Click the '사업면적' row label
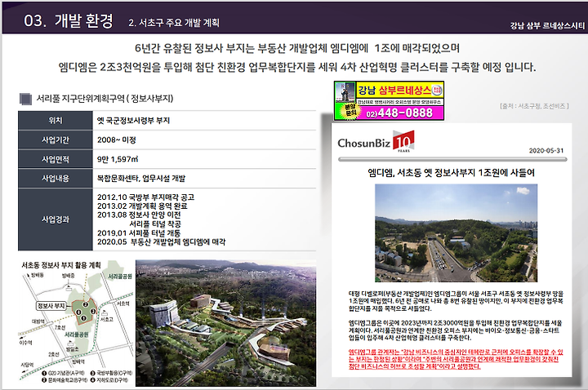This screenshot has width=588, height=390. coord(56,159)
